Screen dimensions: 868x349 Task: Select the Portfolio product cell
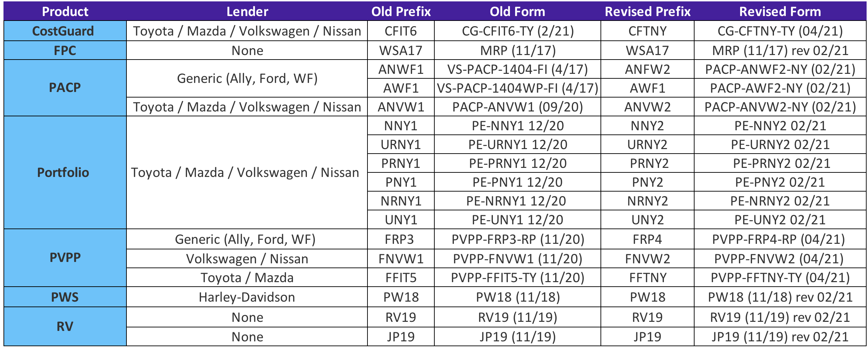click(63, 172)
